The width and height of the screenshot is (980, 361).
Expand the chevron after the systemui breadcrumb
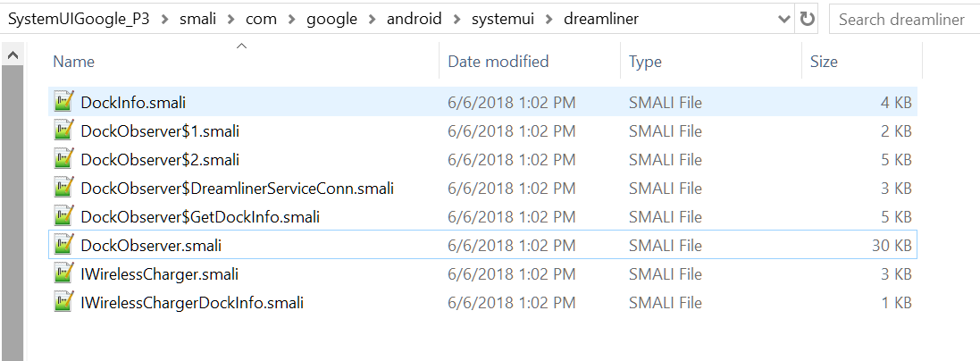549,20
